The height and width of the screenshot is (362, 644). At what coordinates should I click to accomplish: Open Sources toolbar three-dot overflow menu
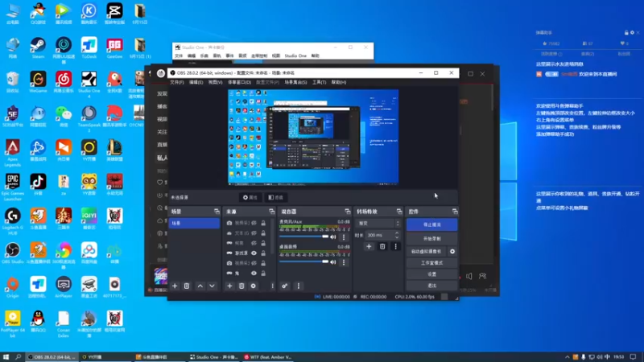click(x=272, y=286)
